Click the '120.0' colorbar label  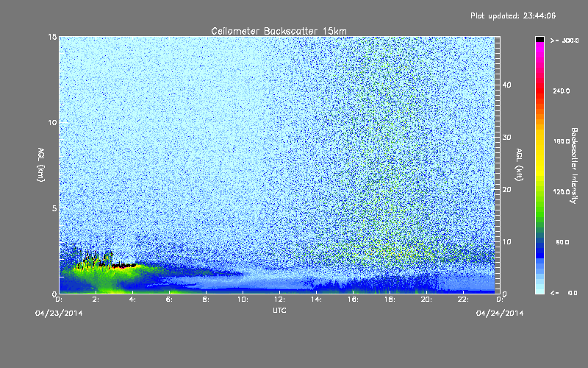[x=562, y=192]
